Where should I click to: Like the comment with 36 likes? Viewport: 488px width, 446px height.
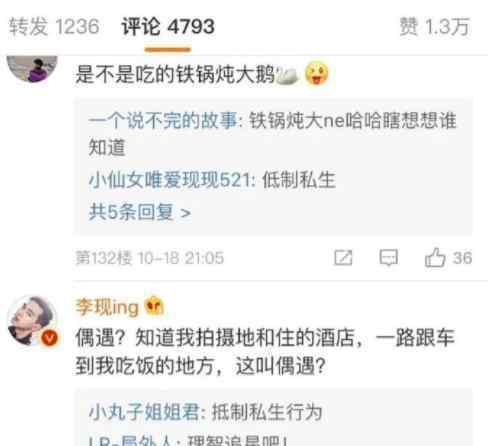click(435, 258)
